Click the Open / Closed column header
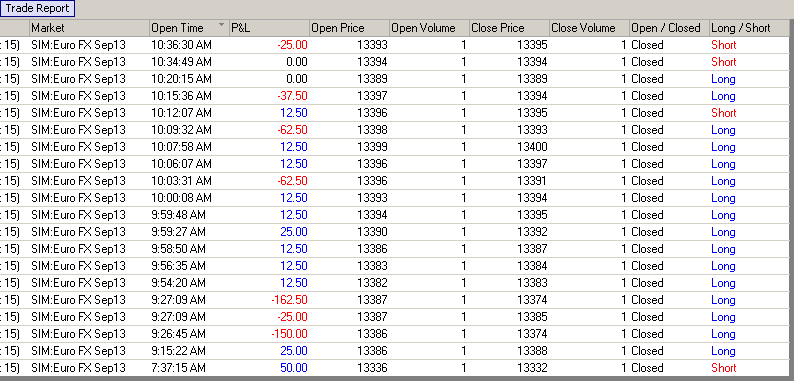 click(x=669, y=28)
